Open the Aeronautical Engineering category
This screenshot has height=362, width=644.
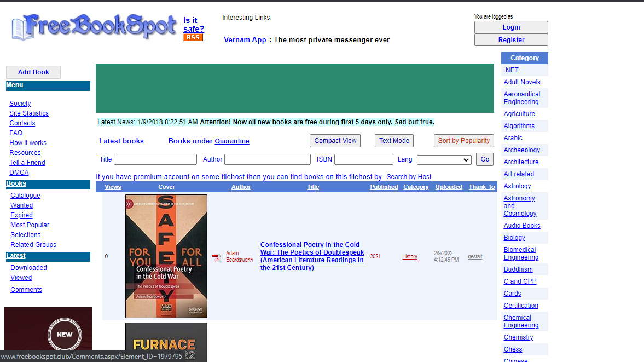click(x=521, y=98)
